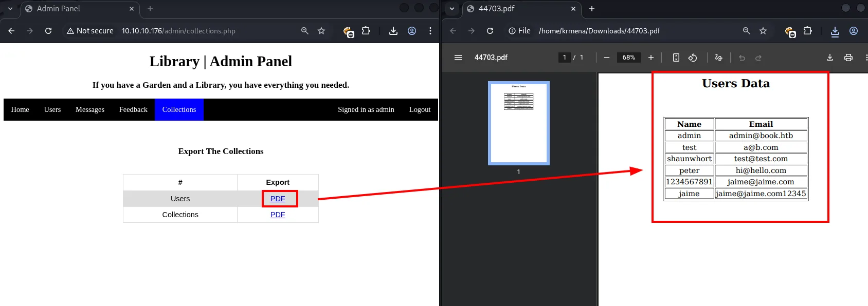
Task: Click the Export The Collections heading
Action: [x=221, y=151]
